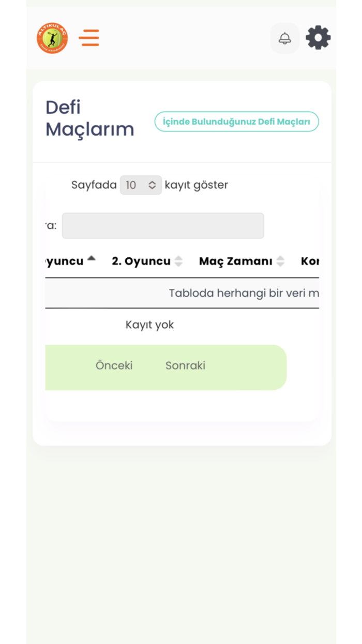
Task: Click the dropdown chevrons next to Sayfada 10
Action: click(152, 185)
